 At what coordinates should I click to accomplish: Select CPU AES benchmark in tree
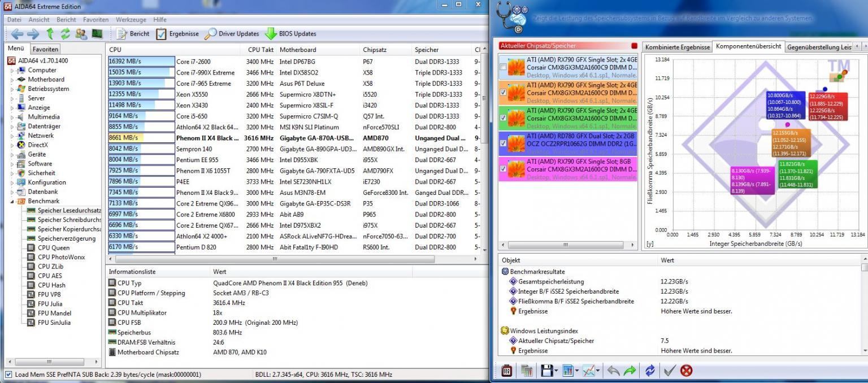pos(50,276)
